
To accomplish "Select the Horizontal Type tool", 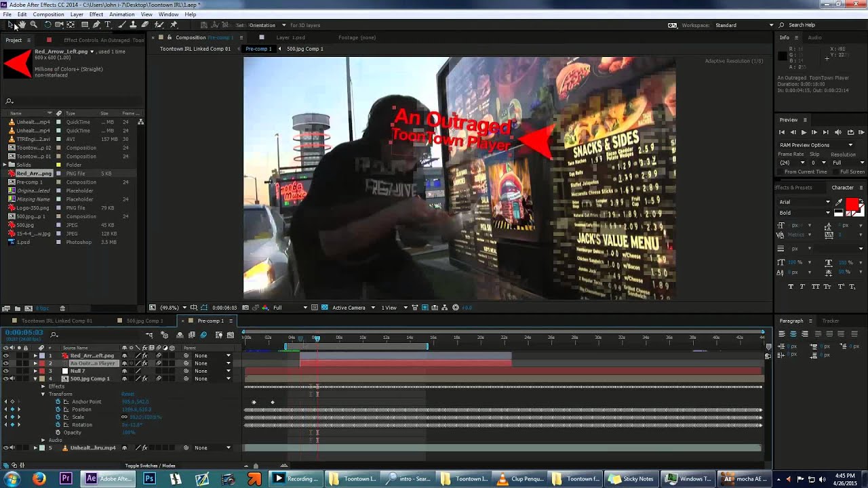I will 107,24.
